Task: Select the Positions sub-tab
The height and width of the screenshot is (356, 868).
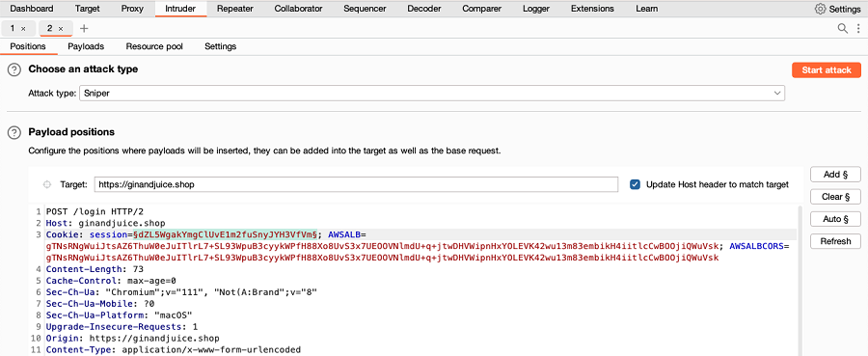Action: click(28, 46)
